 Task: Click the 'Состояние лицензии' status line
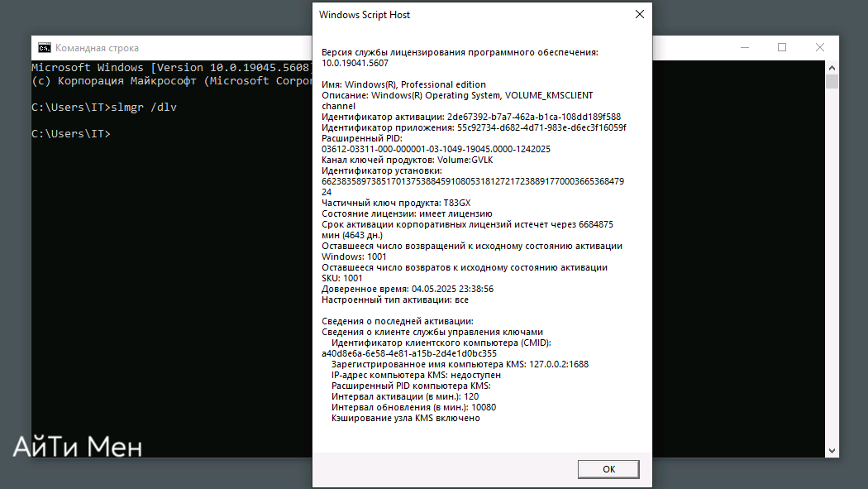(407, 213)
